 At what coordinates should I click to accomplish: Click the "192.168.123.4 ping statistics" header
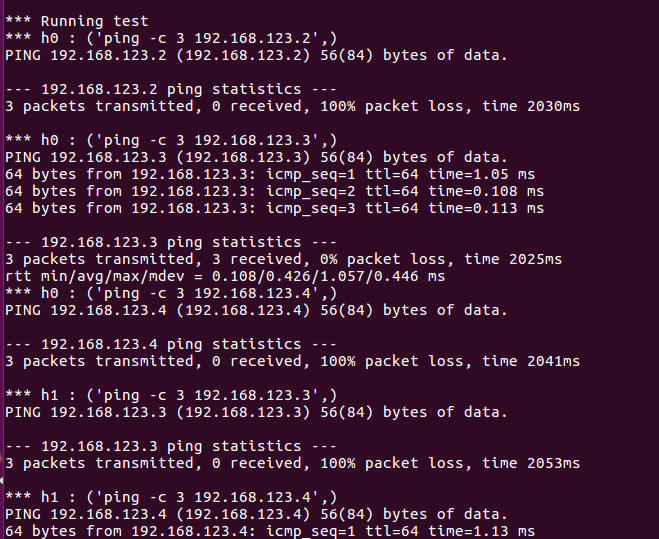click(x=171, y=344)
